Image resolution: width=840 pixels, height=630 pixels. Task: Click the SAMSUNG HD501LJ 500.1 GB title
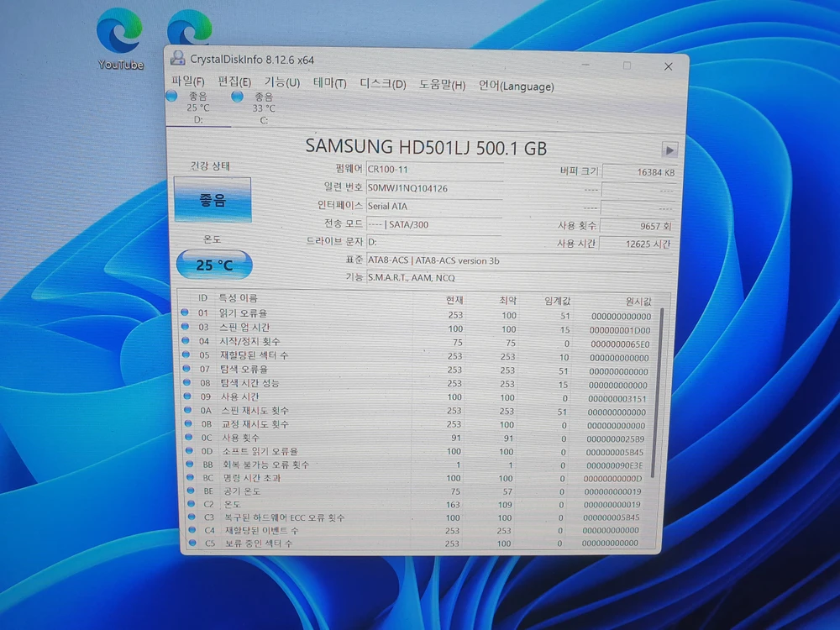pyautogui.click(x=426, y=147)
